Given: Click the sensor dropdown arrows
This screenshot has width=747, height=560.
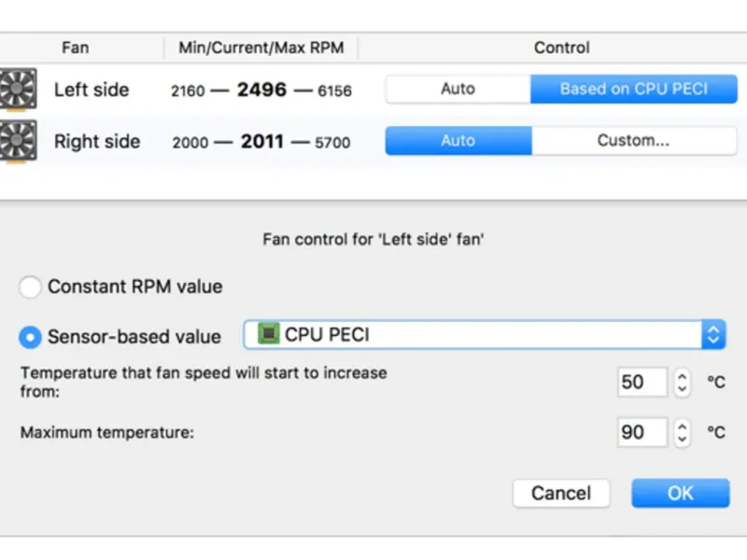Looking at the screenshot, I should [713, 335].
